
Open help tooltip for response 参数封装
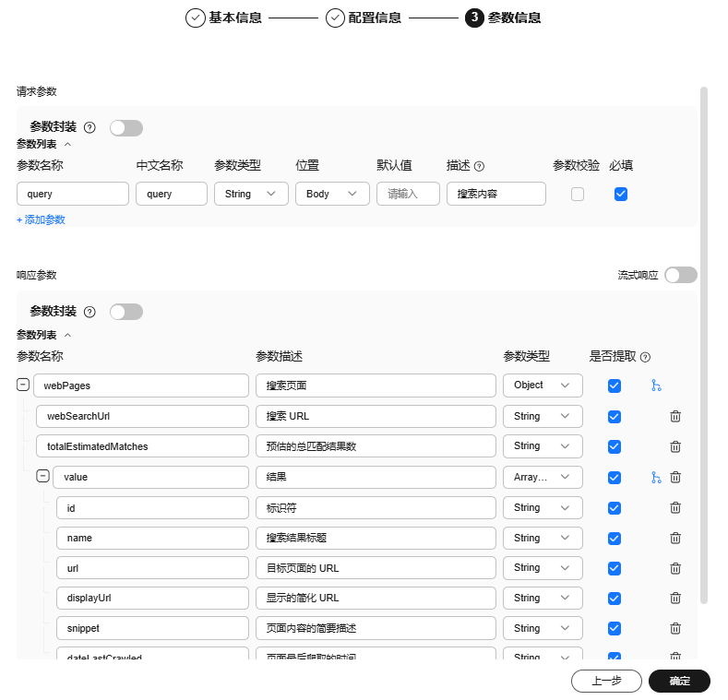click(90, 312)
